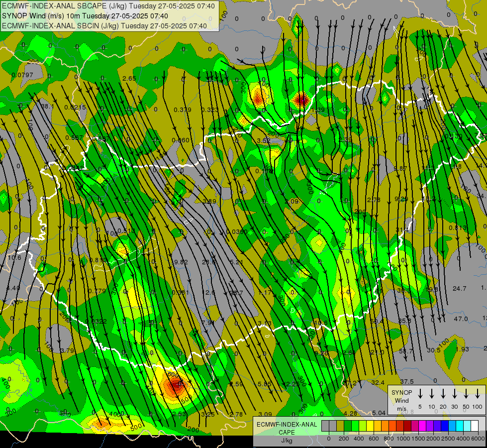Viewport: 487px width, 448px height.
Task: Click the 5 m/s wind arrow in legend
Action: pos(420,394)
